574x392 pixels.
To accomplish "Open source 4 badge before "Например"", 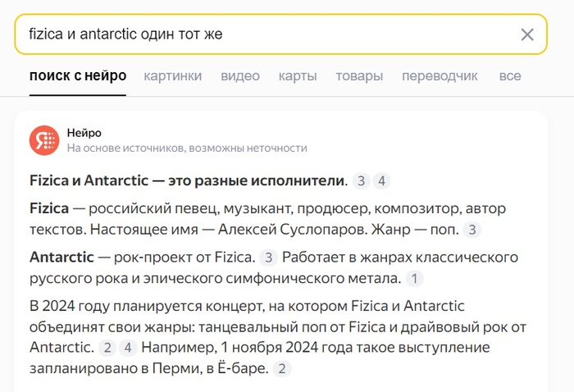I will click(126, 348).
